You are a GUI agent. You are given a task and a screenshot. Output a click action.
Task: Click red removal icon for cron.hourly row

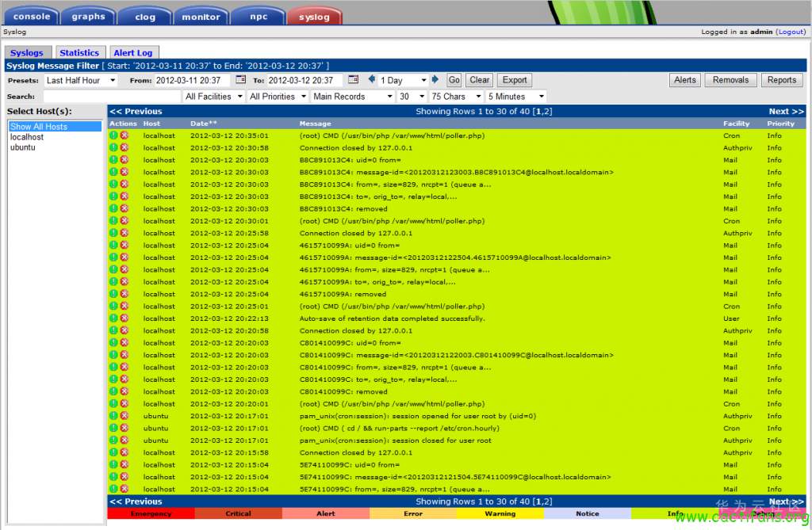[x=124, y=428]
